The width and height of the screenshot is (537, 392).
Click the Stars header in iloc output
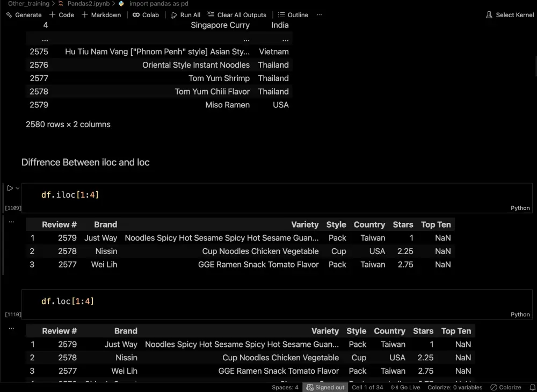pyautogui.click(x=403, y=224)
